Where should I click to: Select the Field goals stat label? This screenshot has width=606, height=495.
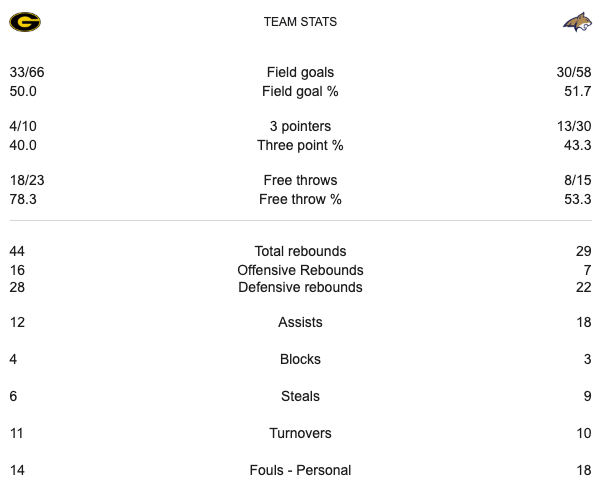300,72
